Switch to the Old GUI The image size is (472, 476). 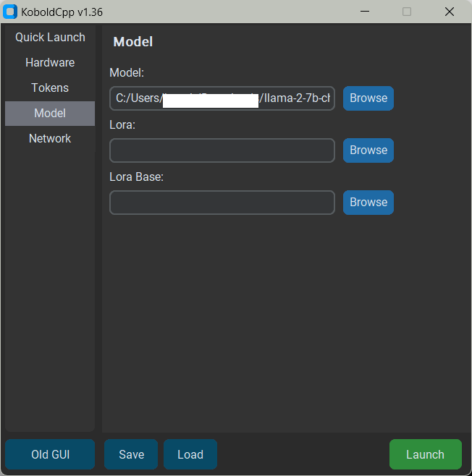(x=50, y=454)
